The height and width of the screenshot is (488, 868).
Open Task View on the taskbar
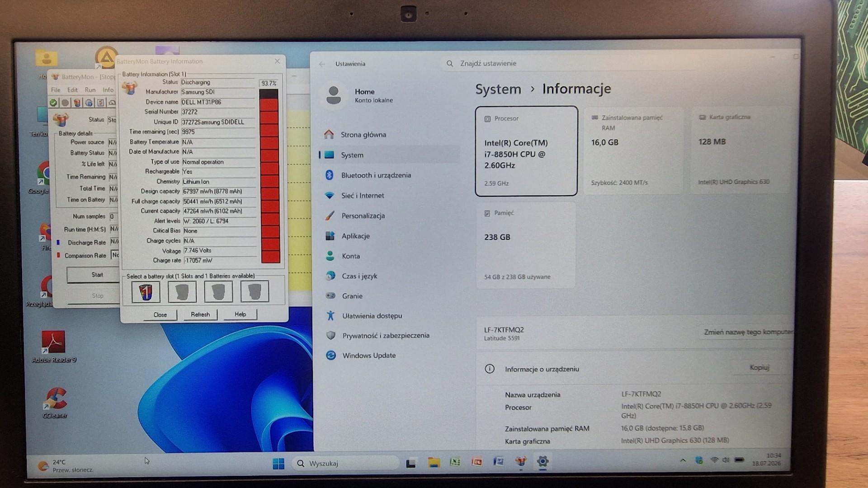(411, 463)
